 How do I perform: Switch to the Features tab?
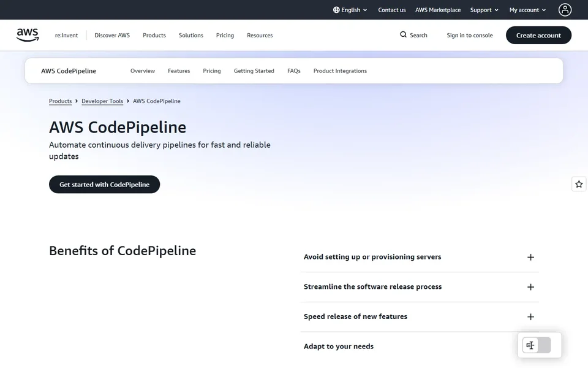tap(179, 71)
